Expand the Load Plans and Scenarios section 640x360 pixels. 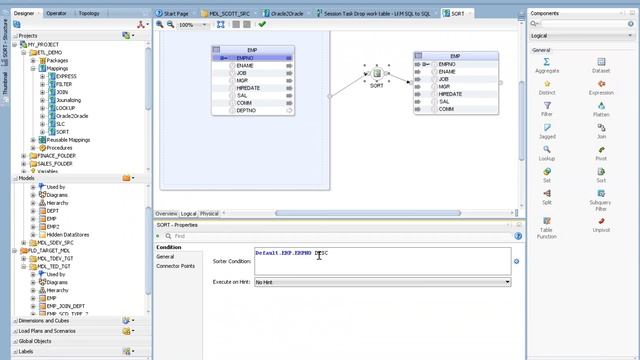[x=16, y=331]
